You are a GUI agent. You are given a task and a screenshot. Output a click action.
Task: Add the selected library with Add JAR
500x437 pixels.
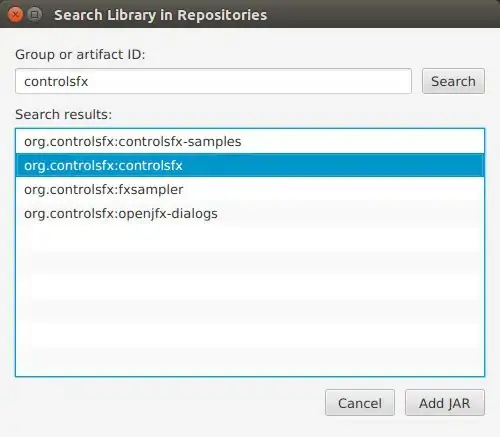(445, 403)
